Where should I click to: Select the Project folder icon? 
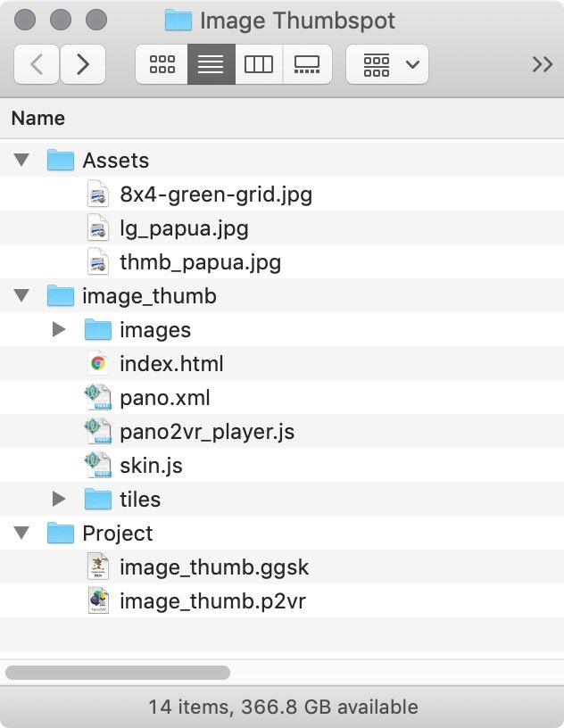click(x=61, y=533)
